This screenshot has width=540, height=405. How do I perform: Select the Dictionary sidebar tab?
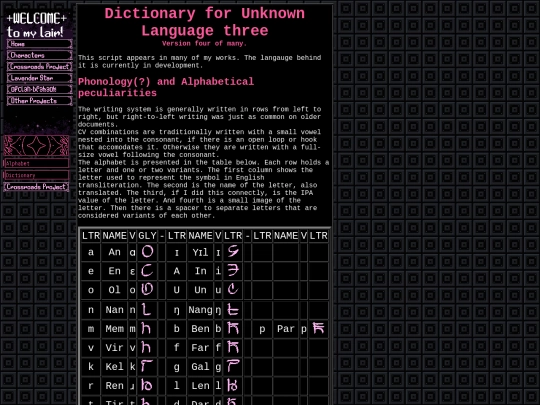(x=36, y=175)
